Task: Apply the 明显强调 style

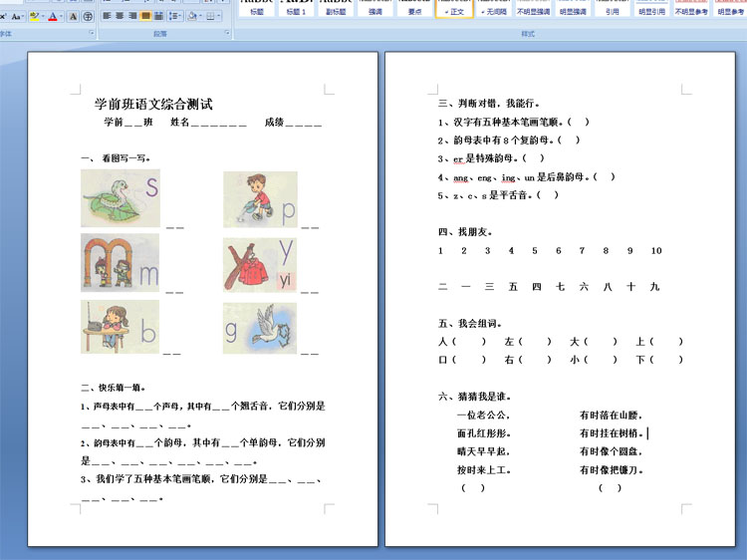Action: point(573,9)
